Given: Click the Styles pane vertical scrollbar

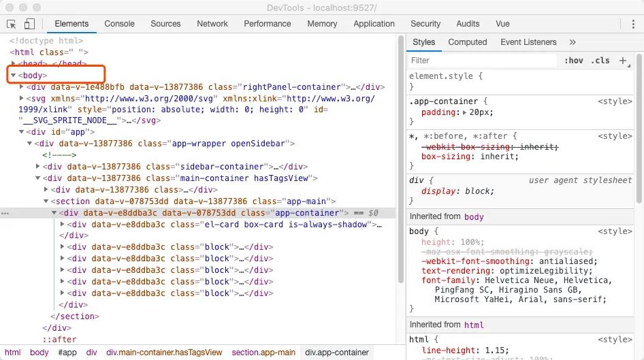Looking at the screenshot, I should tap(639, 128).
